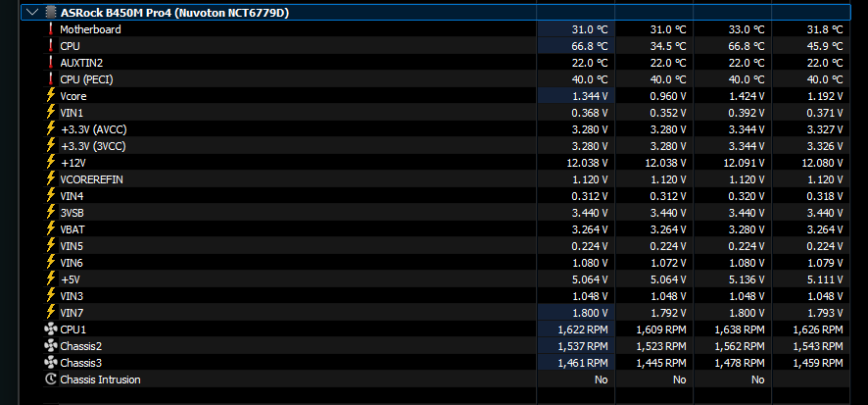Image resolution: width=868 pixels, height=405 pixels.
Task: Click the lightning bolt icon next to VIN1
Action: coord(51,113)
